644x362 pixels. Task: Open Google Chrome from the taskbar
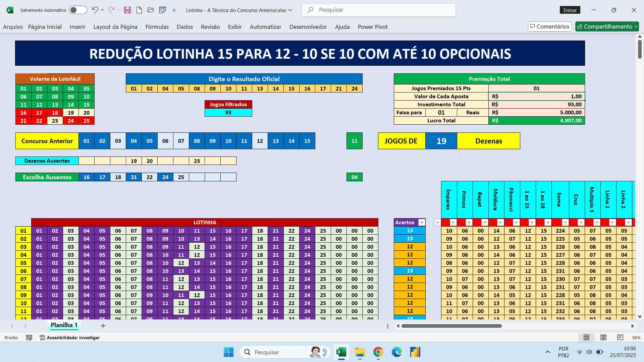pos(378,352)
